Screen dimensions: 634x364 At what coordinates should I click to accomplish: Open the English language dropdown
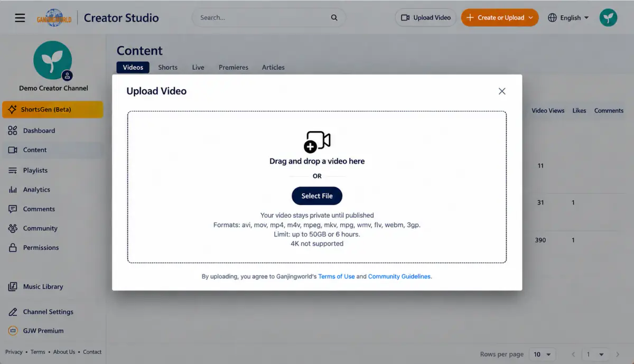pos(568,17)
